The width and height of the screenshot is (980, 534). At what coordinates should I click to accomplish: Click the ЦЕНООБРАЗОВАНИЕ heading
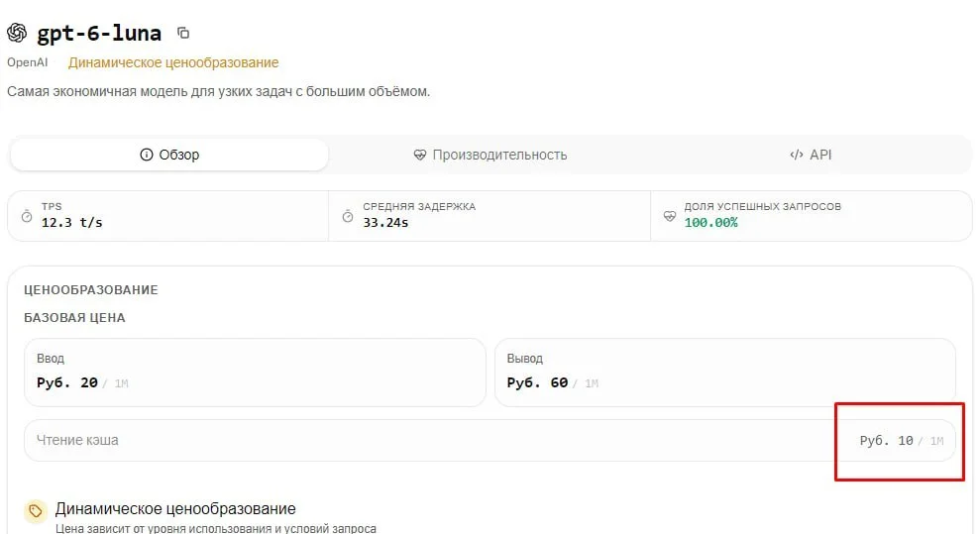90,290
